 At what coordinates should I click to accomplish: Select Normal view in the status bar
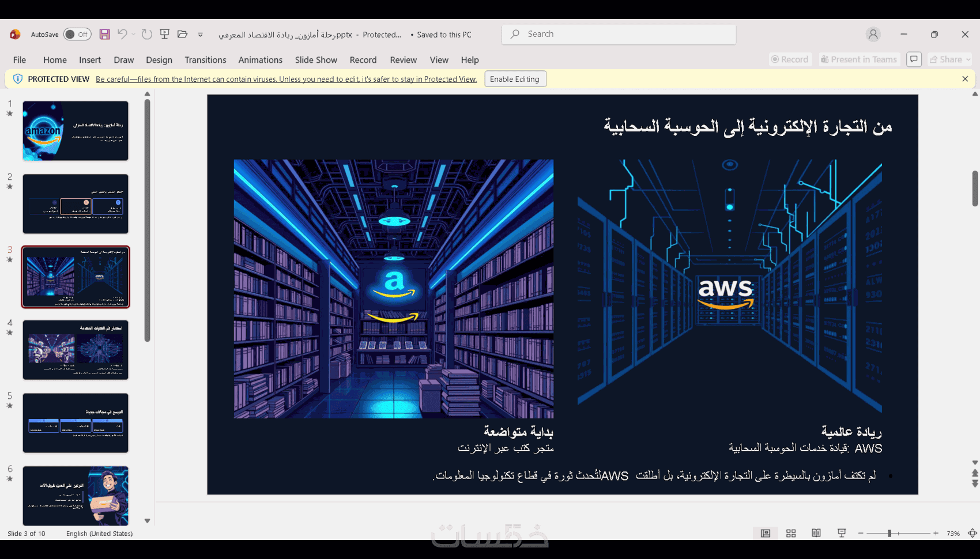(766, 534)
